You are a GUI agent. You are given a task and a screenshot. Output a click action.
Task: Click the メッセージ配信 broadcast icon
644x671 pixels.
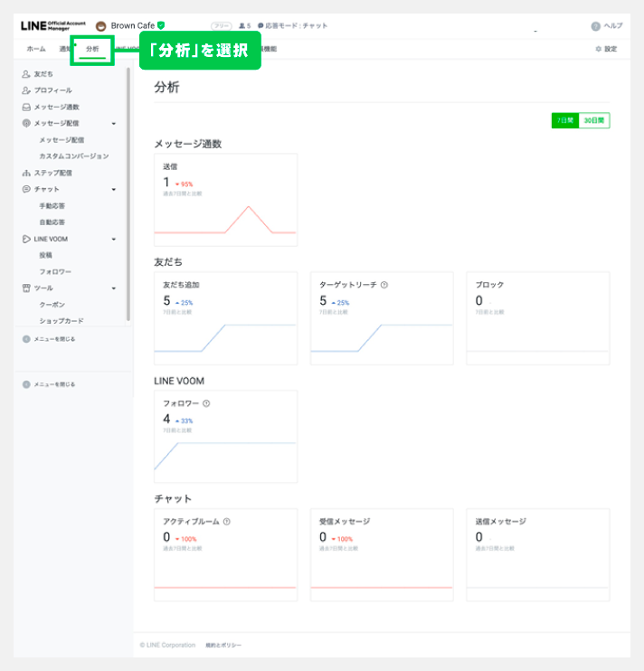point(26,123)
